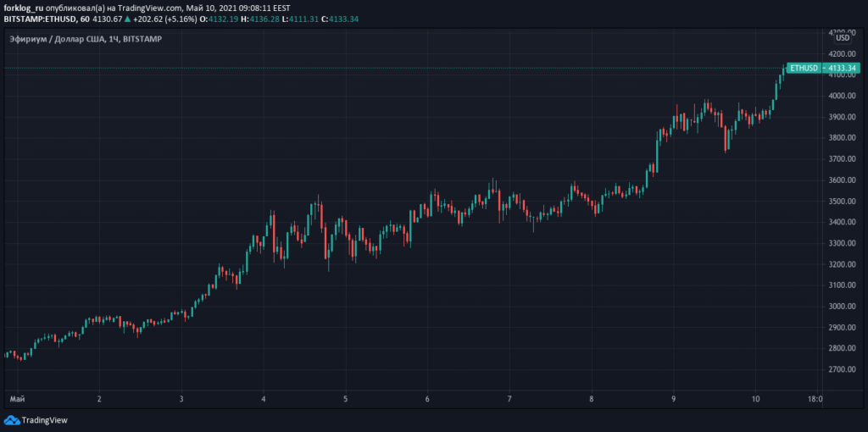The height and width of the screenshot is (432, 868).
Task: Click date 5 on the time axis
Action: tap(346, 397)
